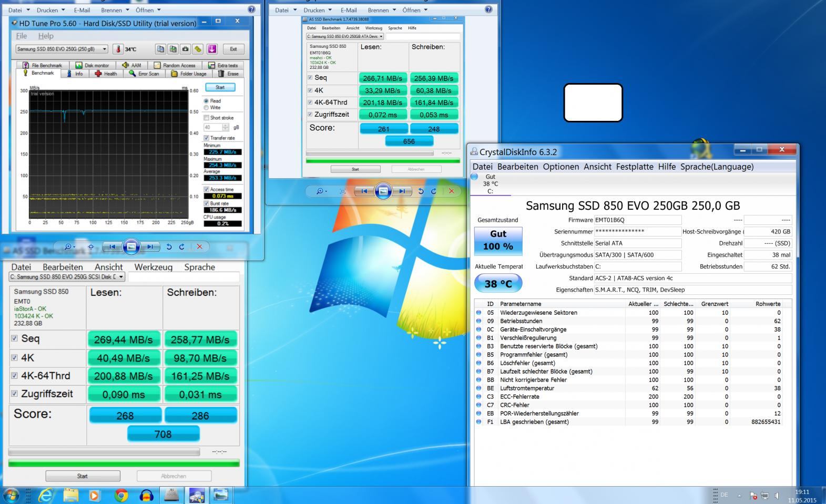The image size is (826, 504).
Task: Select Read radio button in HD Tune
Action: click(x=206, y=101)
